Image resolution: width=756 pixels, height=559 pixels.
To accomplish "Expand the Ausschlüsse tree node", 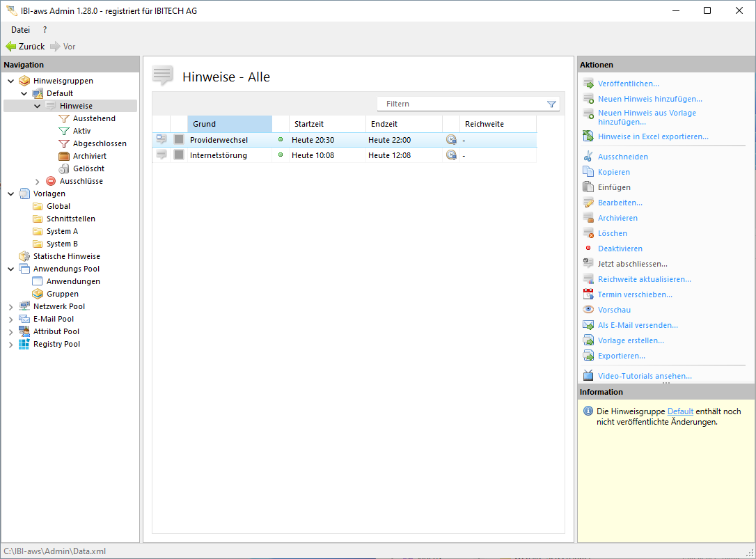I will (x=38, y=182).
